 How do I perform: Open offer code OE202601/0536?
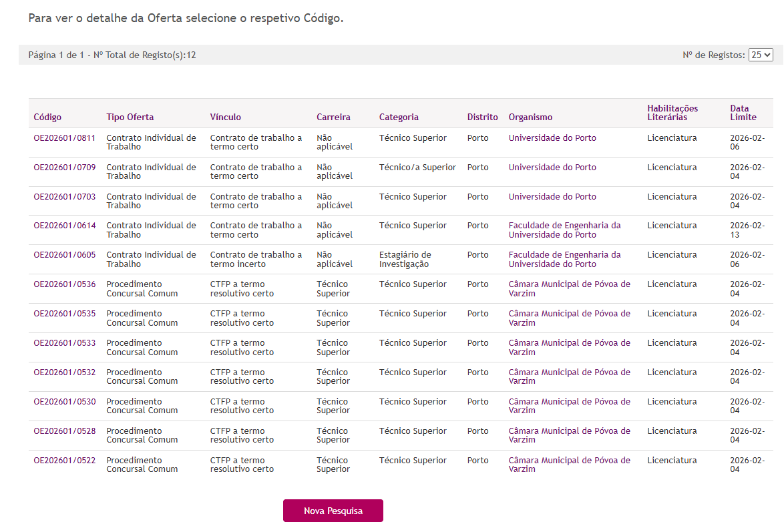[65, 284]
